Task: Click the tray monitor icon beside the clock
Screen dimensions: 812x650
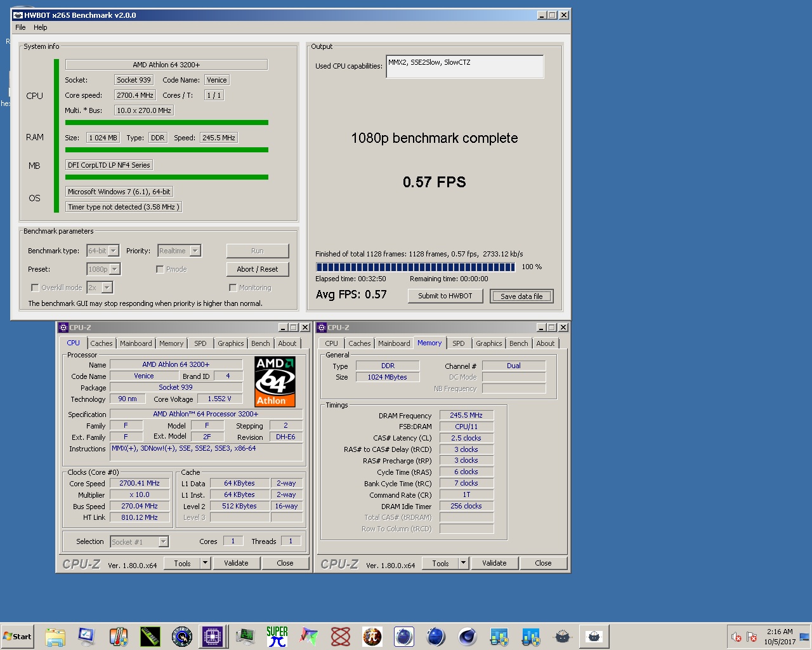Action: pyautogui.click(x=804, y=637)
